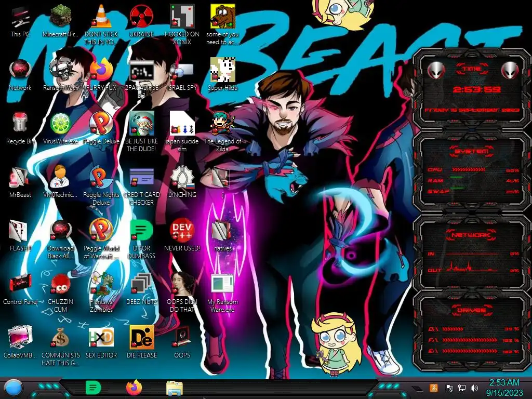Open the OOPS DID I DO THAT portrait shortcut
Viewport: 532px width, 399px height.
182,283
